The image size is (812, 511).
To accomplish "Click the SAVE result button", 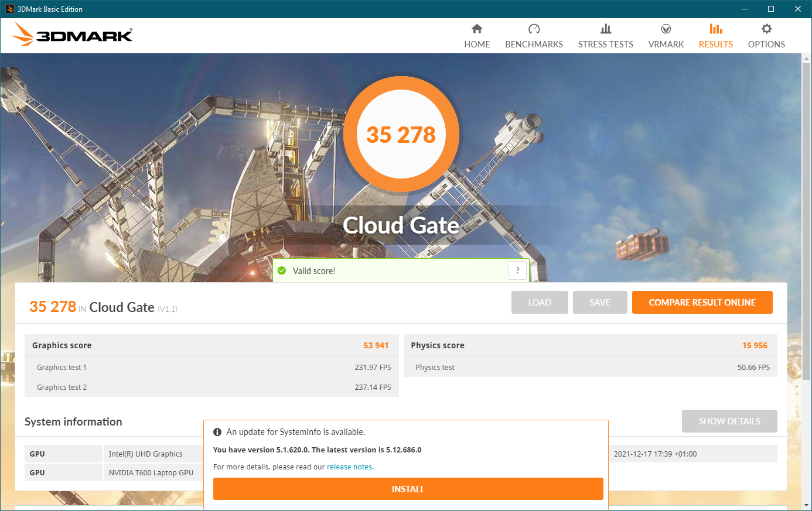I will pyautogui.click(x=600, y=302).
